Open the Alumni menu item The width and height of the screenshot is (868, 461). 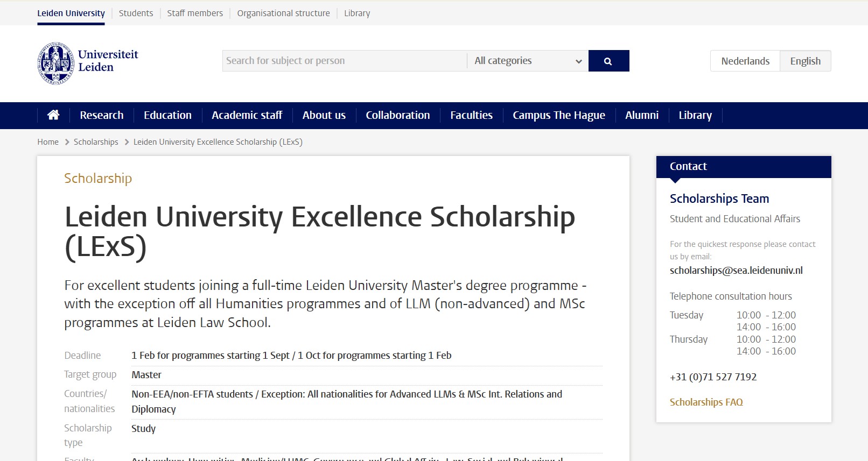(642, 115)
